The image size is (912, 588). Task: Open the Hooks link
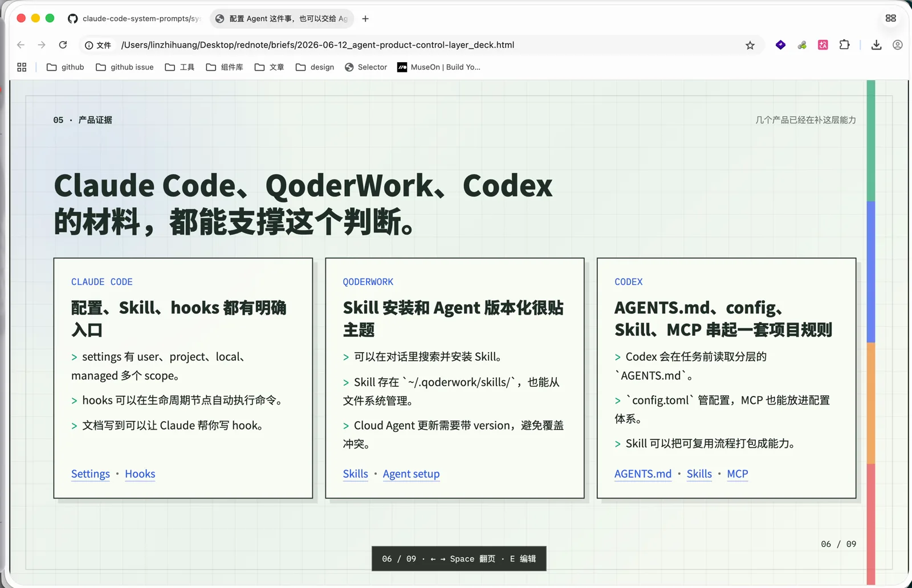pos(140,474)
